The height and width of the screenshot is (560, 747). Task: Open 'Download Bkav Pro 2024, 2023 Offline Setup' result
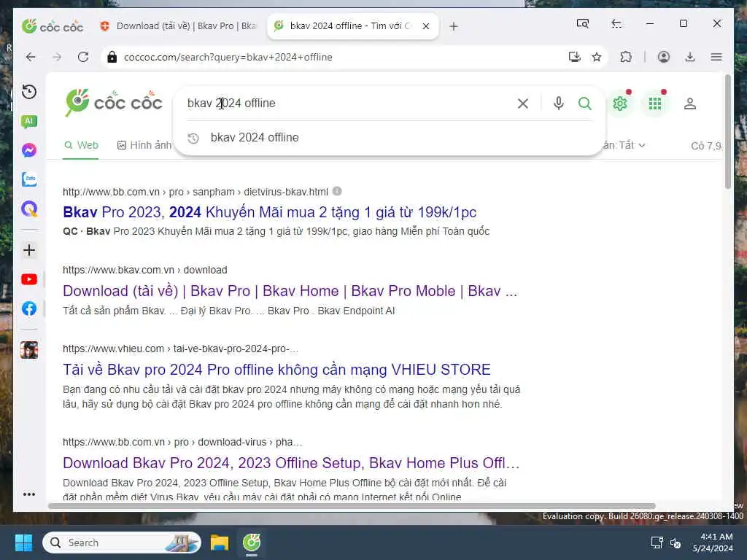(291, 463)
